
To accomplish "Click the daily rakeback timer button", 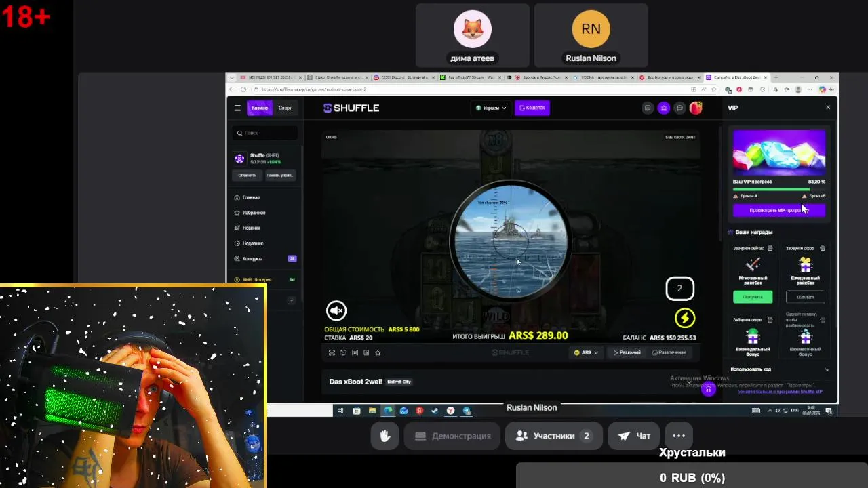I will click(x=806, y=297).
